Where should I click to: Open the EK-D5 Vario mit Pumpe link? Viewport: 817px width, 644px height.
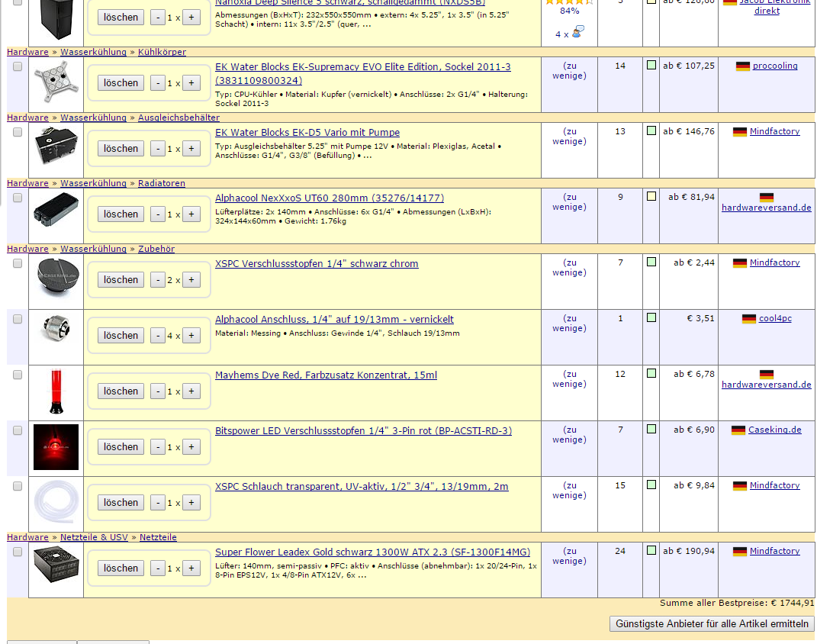(307, 132)
